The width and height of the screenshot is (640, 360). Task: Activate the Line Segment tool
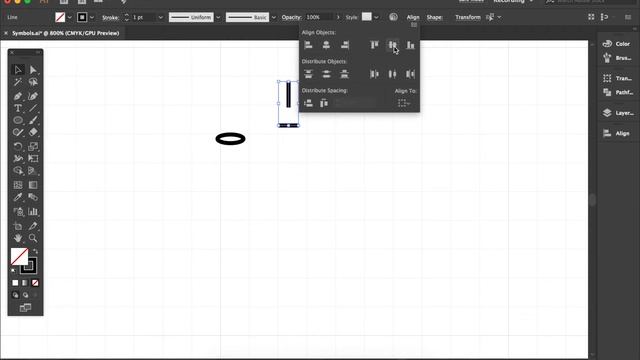tap(33, 108)
